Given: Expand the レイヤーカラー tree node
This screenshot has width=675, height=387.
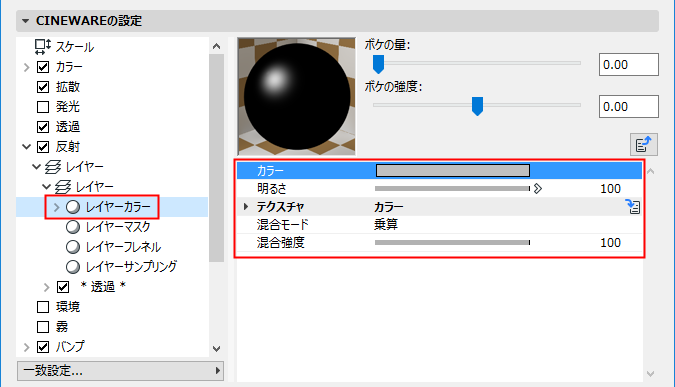Looking at the screenshot, I should coord(56,207).
